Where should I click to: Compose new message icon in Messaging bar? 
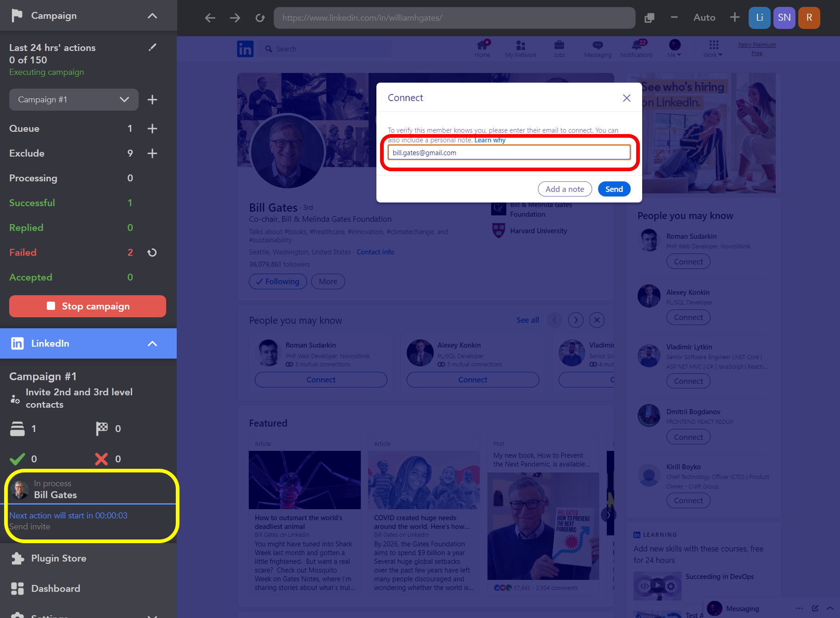(x=815, y=608)
